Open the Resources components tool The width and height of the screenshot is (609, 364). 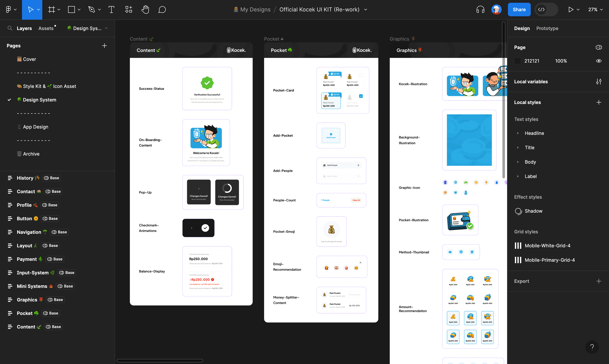tap(129, 10)
